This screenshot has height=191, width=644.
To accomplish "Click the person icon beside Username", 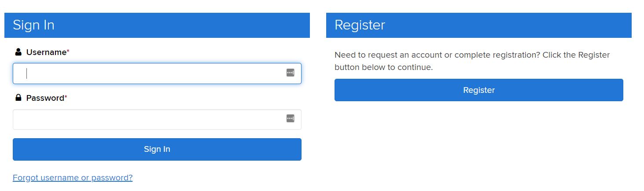I will tap(18, 52).
